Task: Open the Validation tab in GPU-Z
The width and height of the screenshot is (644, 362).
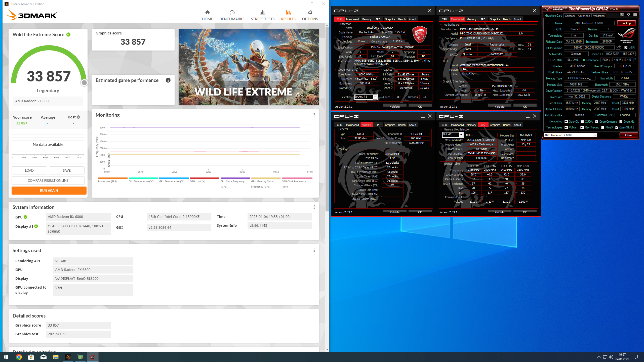Action: click(599, 16)
